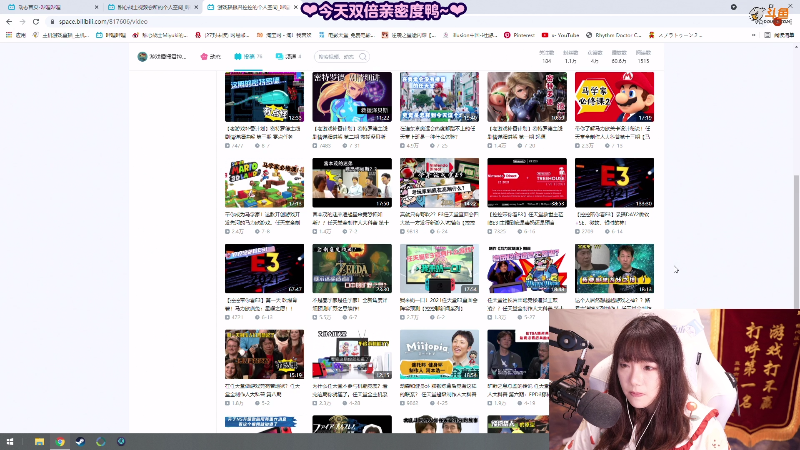800x450 pixels.
Task: Open the realistic Samus armor video thumbnail
Action: (527, 97)
